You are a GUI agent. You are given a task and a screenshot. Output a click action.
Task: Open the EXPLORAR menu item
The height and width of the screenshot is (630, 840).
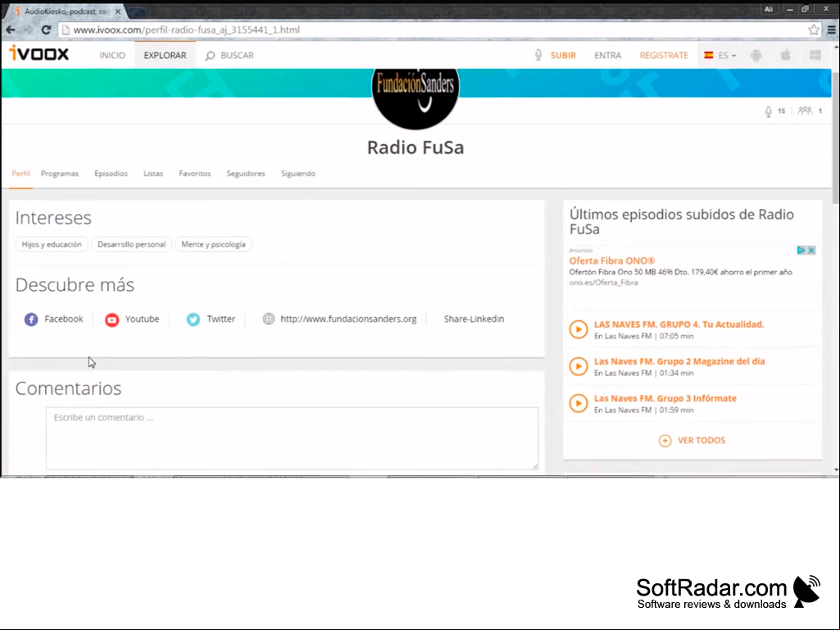(165, 55)
